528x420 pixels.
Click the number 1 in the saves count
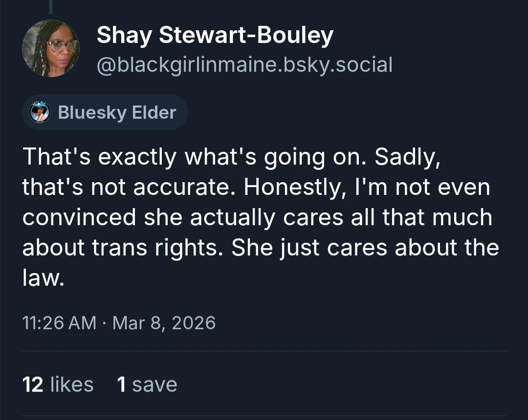tap(122, 384)
